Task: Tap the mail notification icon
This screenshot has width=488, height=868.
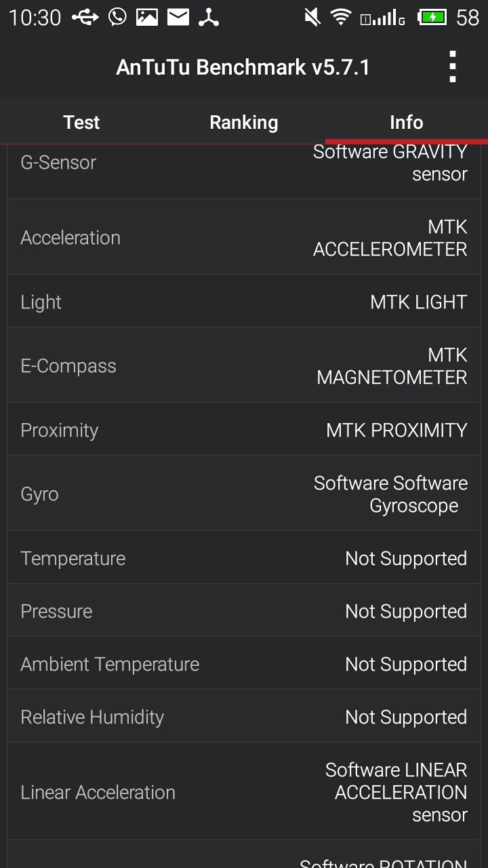Action: [x=178, y=17]
